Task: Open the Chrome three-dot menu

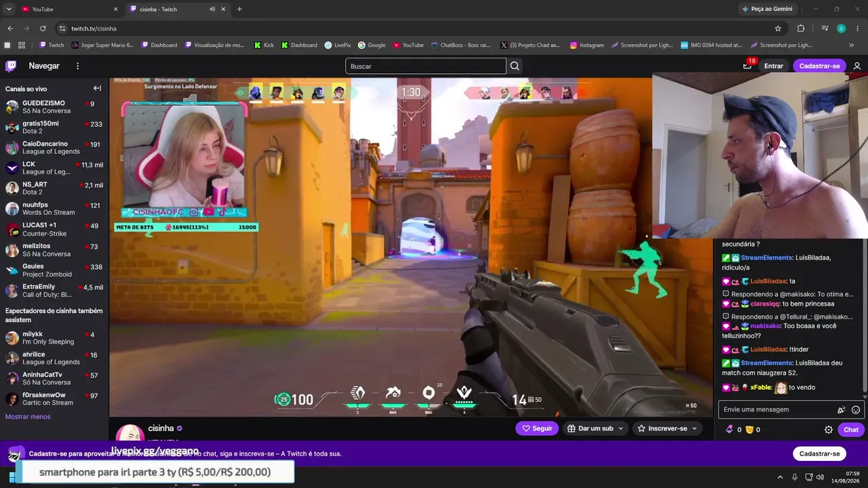Action: click(858, 28)
